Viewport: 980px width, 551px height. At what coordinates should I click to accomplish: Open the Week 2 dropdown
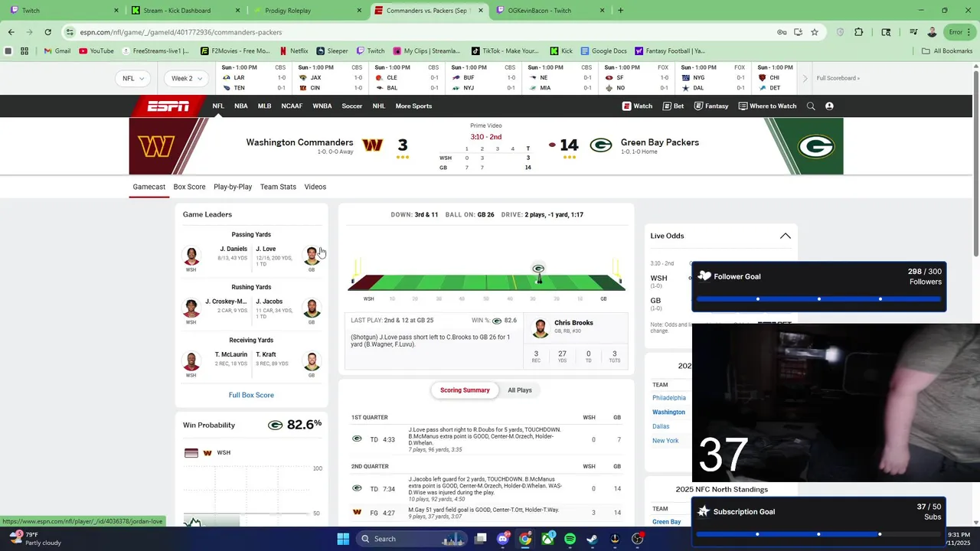pyautogui.click(x=187, y=78)
